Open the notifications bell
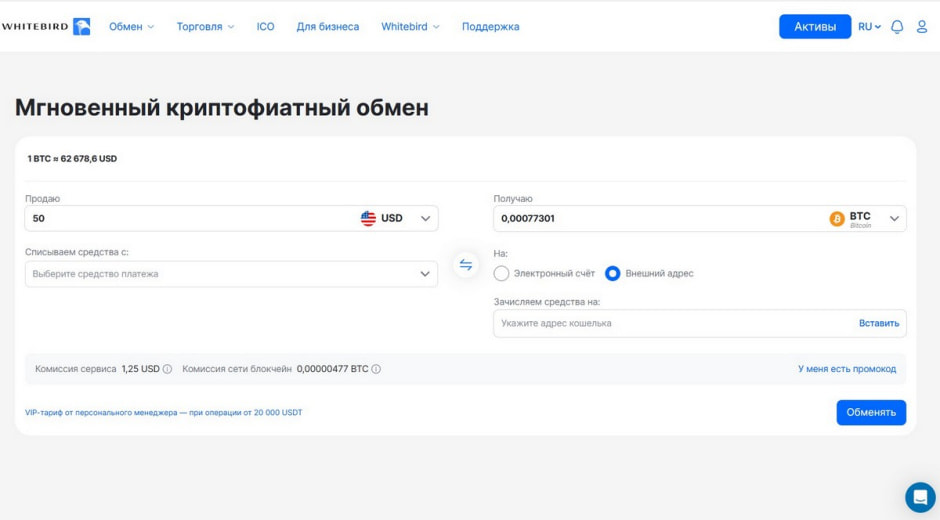 point(897,26)
